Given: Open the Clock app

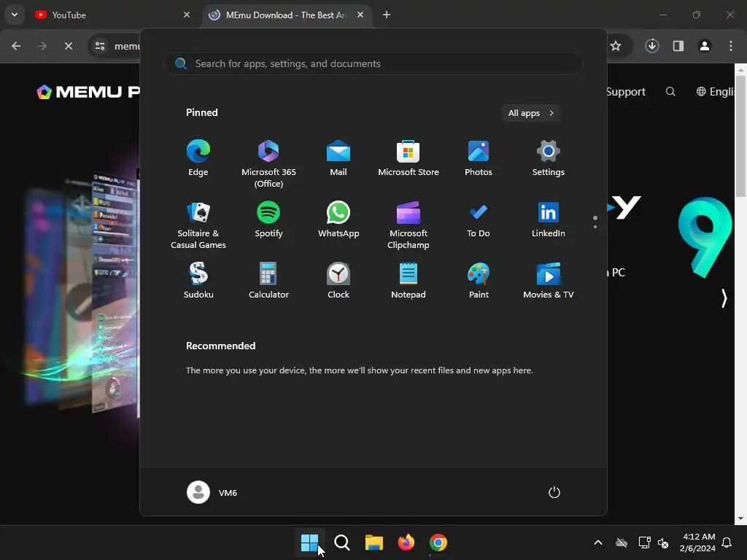Looking at the screenshot, I should click(338, 281).
